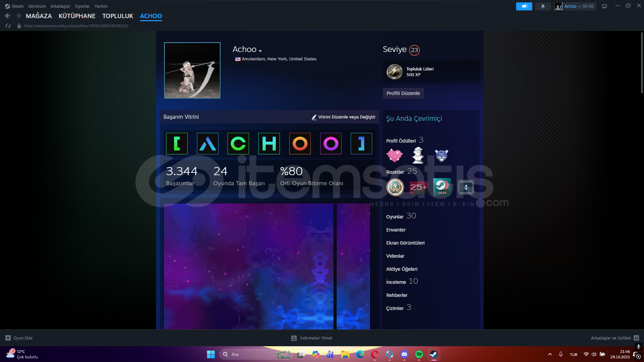644x362 pixels.
Task: Open the notifications bell
Action: (543, 6)
